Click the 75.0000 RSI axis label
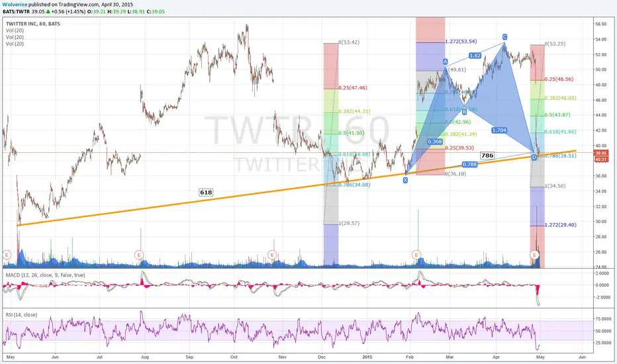The width and height of the screenshot is (617, 364). pyautogui.click(x=602, y=319)
